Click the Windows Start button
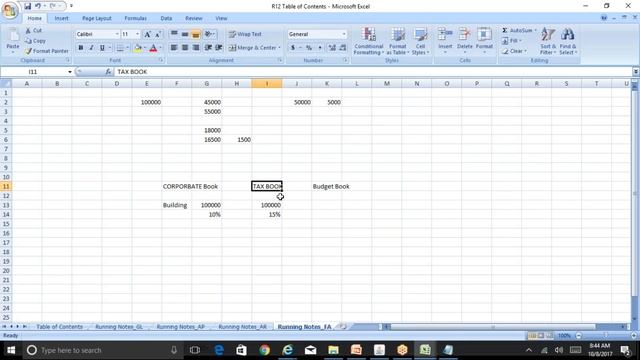This screenshot has height=360, width=640. click(x=11, y=350)
